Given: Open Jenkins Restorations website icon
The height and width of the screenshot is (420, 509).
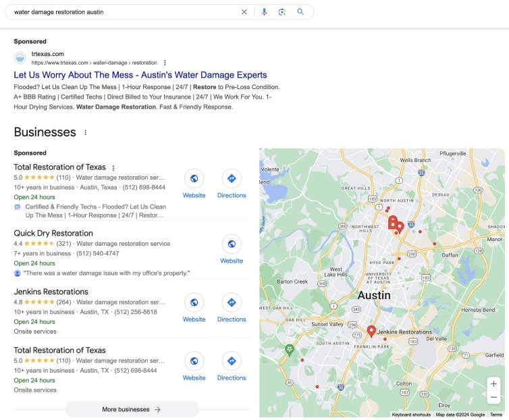Looking at the screenshot, I should [x=194, y=303].
